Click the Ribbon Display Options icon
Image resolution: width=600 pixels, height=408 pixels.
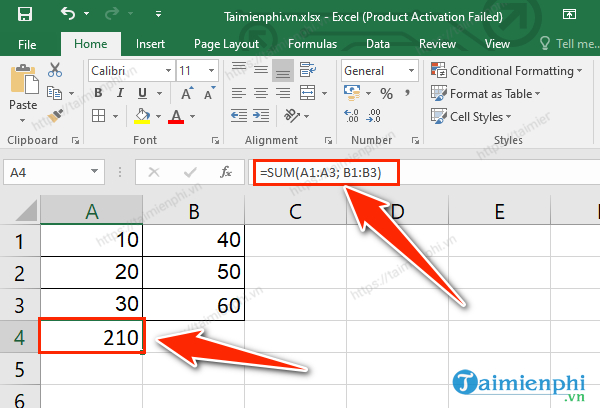[x=569, y=14]
